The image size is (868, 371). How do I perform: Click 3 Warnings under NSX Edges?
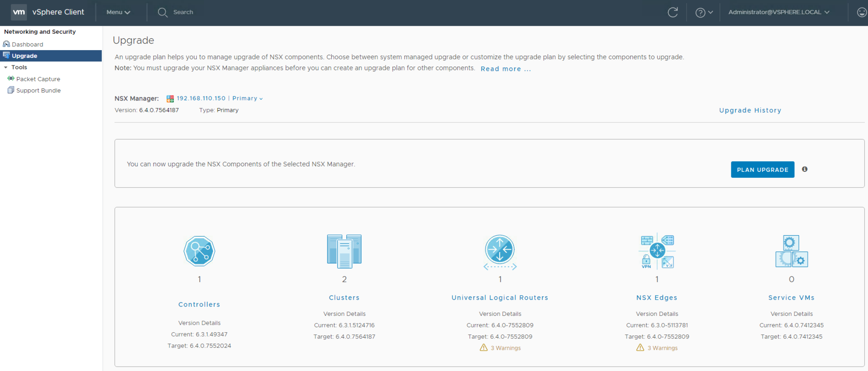point(662,348)
